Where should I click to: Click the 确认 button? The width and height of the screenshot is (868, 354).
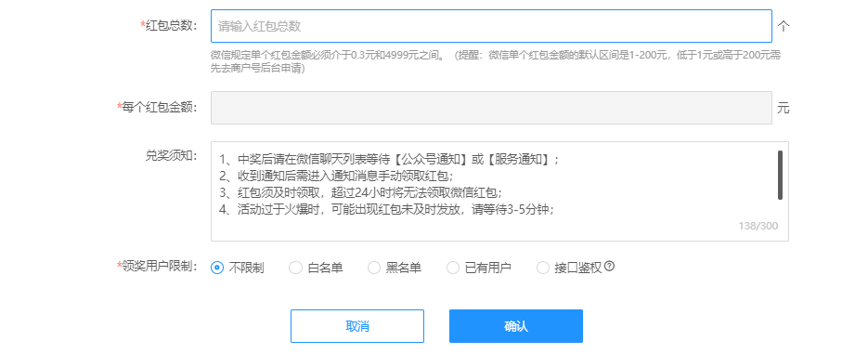516,326
